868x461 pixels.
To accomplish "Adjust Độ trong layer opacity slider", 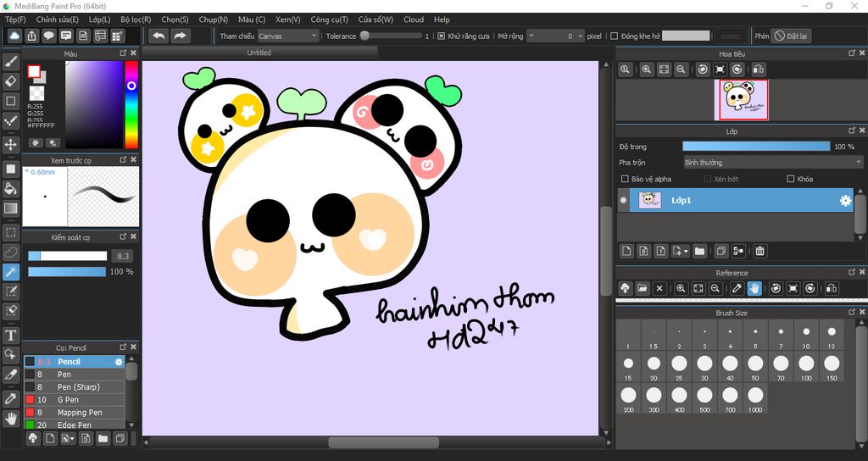I will coord(756,147).
